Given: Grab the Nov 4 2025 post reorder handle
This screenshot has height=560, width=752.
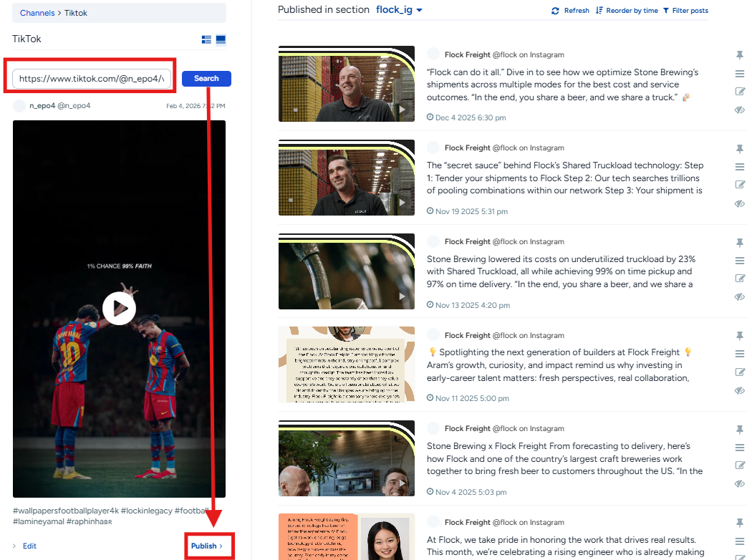Looking at the screenshot, I should (x=740, y=448).
